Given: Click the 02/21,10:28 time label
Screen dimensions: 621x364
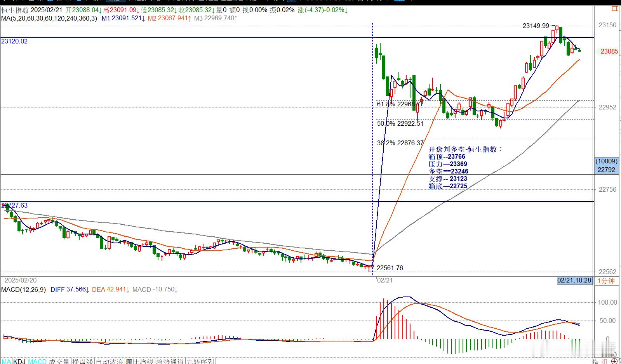Looking at the screenshot, I should pos(574,280).
